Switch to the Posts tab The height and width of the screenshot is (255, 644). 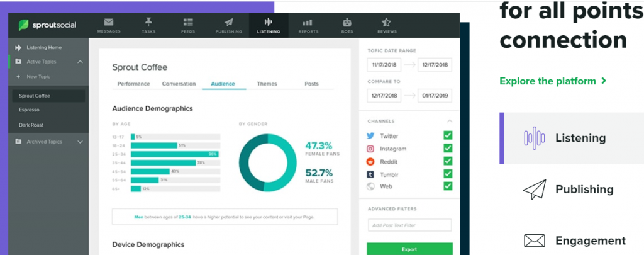point(311,84)
